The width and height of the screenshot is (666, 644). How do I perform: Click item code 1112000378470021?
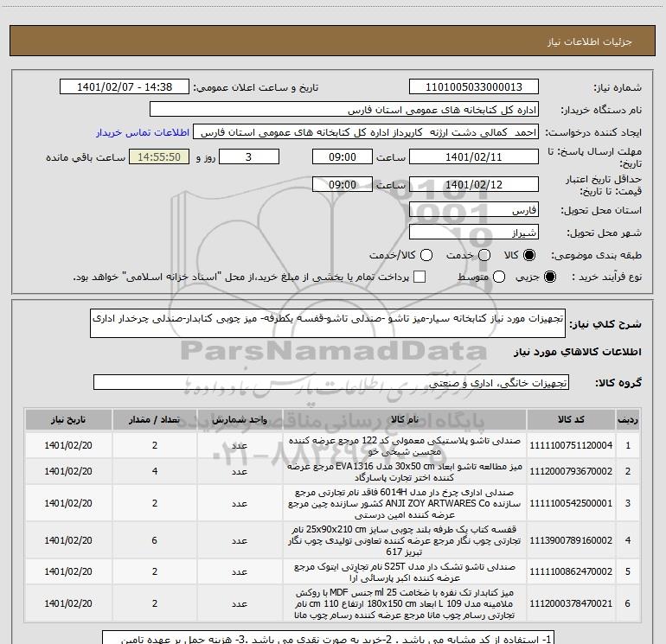[x=571, y=603]
